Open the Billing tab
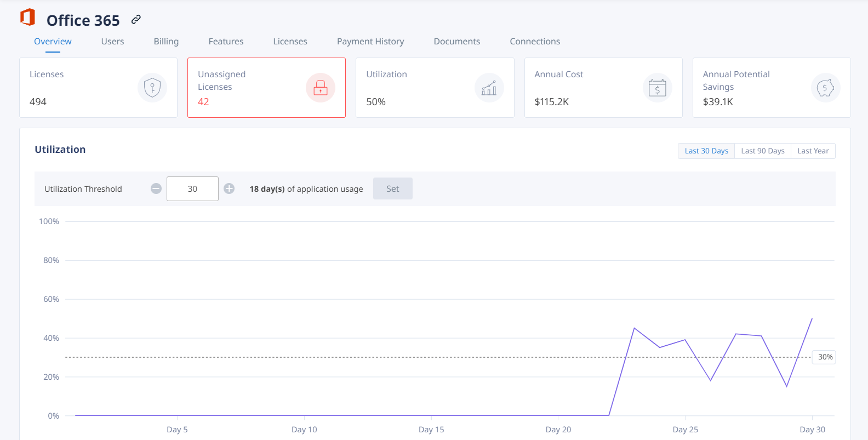This screenshot has width=868, height=440. click(x=166, y=42)
